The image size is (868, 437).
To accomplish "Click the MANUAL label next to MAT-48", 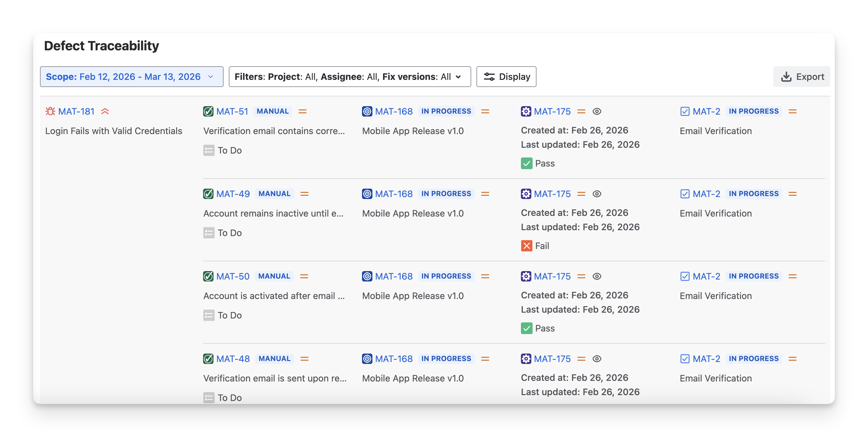I will click(274, 358).
